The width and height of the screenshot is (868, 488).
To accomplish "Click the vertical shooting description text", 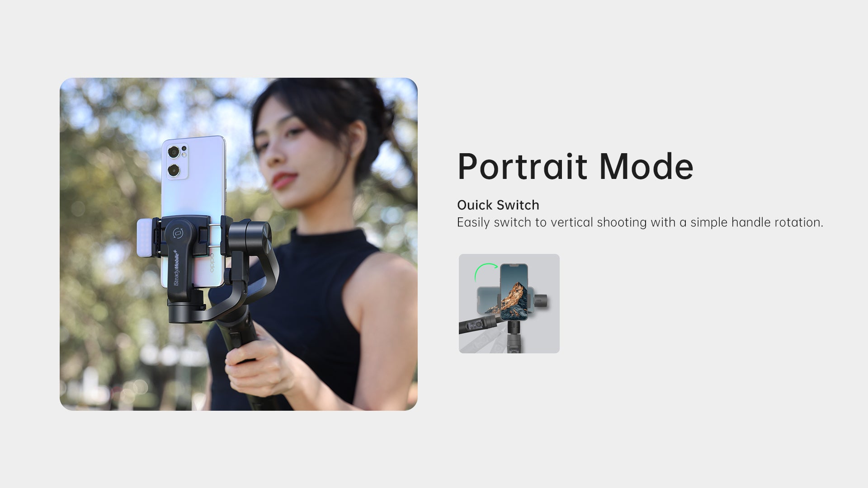I will (x=640, y=222).
